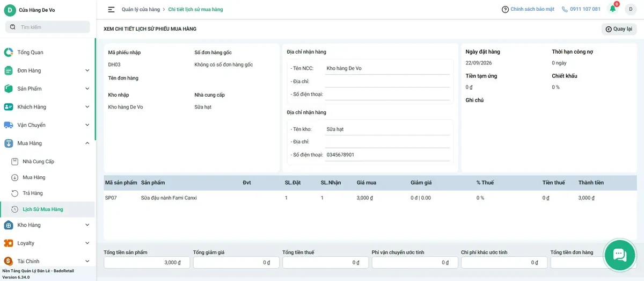Go to Quản lý cửa hàng breadcrumb
The width and height of the screenshot is (644, 281).
(141, 10)
